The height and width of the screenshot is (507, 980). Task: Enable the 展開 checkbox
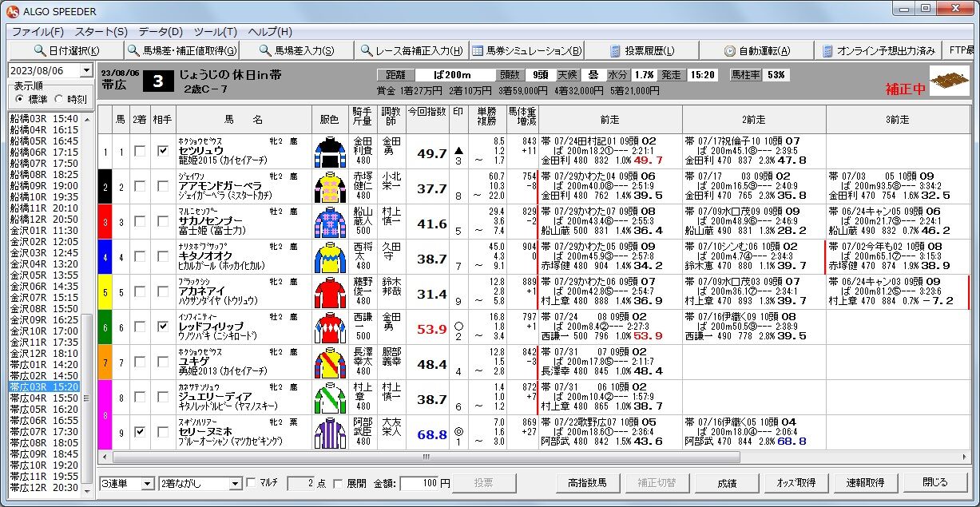[x=339, y=483]
